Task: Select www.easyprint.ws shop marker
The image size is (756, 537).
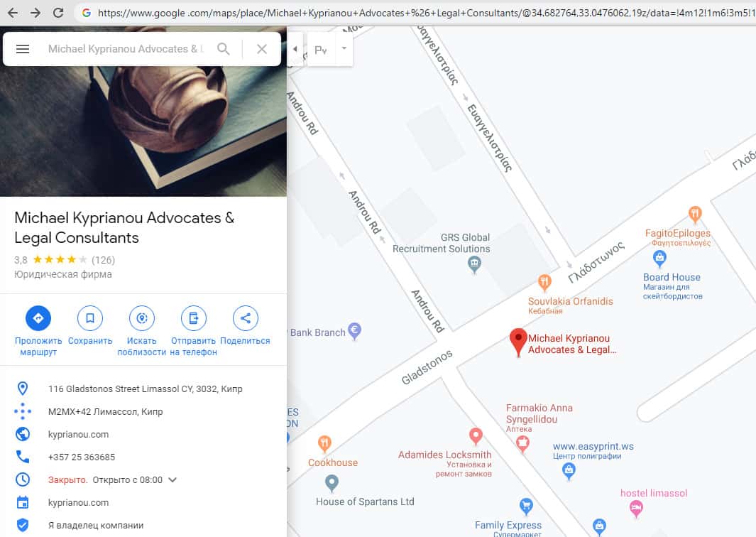Action: (569, 471)
